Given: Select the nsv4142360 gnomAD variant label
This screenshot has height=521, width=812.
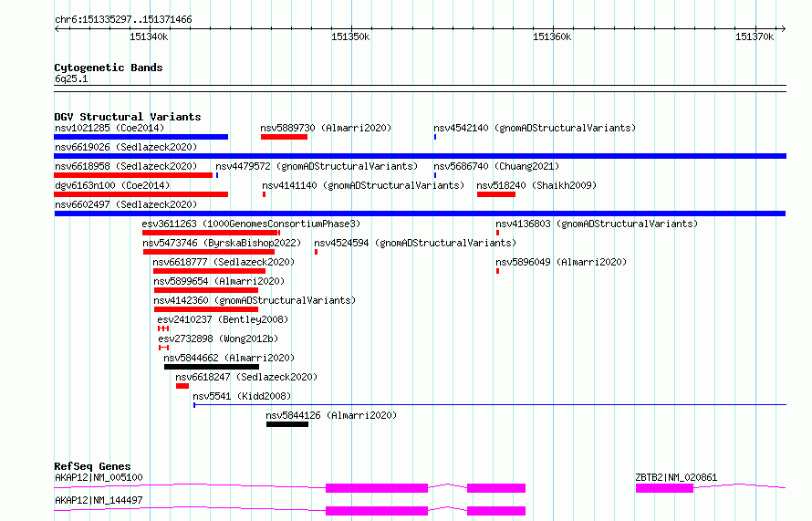Looking at the screenshot, I should click(x=255, y=300).
